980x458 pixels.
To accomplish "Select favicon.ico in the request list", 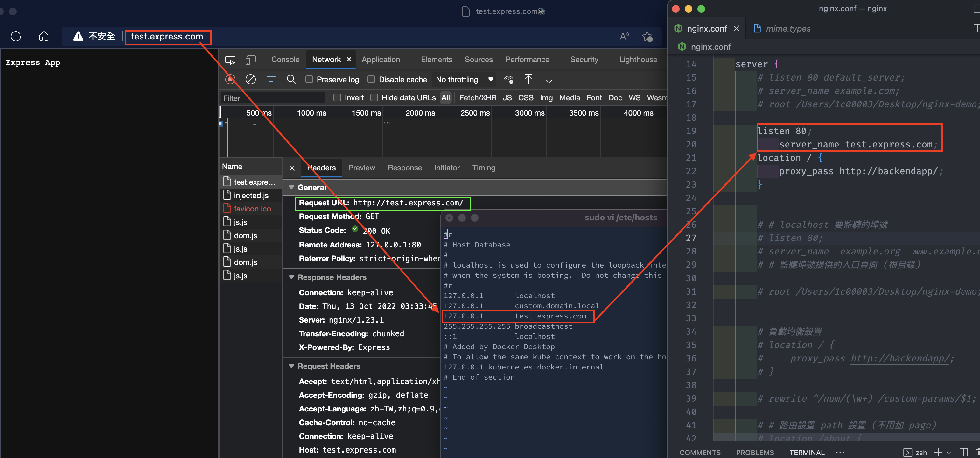I will click(x=252, y=209).
